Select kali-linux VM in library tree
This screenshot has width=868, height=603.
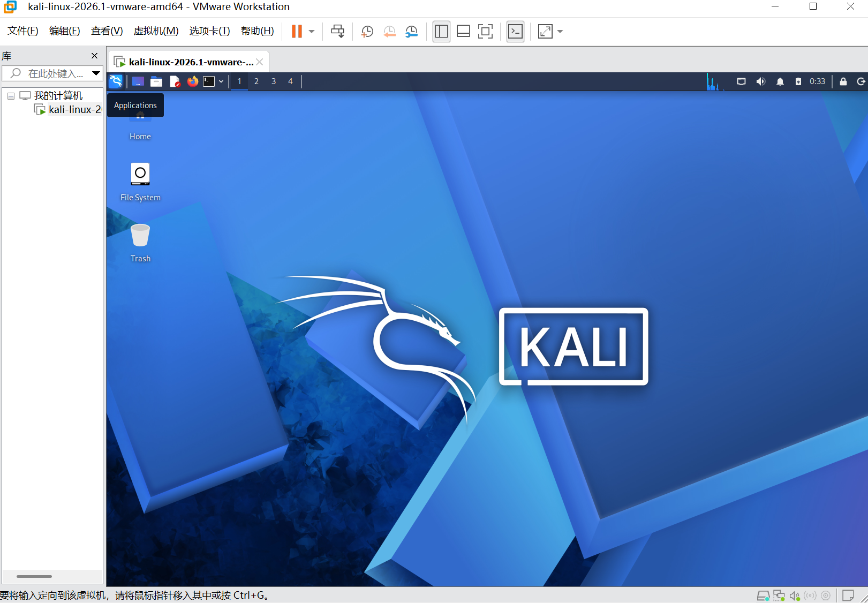[x=68, y=109]
